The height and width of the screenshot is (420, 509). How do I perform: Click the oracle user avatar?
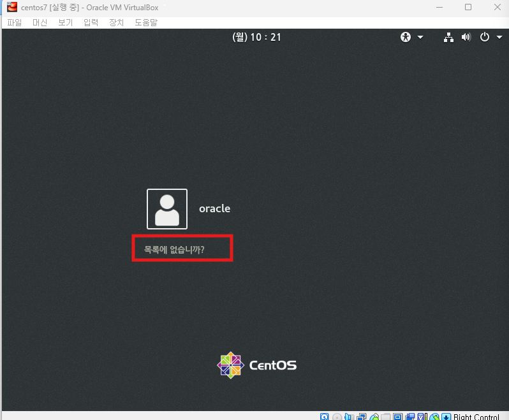click(167, 209)
